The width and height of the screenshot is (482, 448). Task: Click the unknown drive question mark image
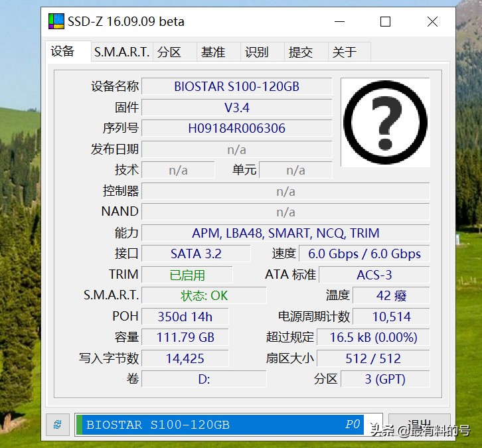tap(385, 122)
